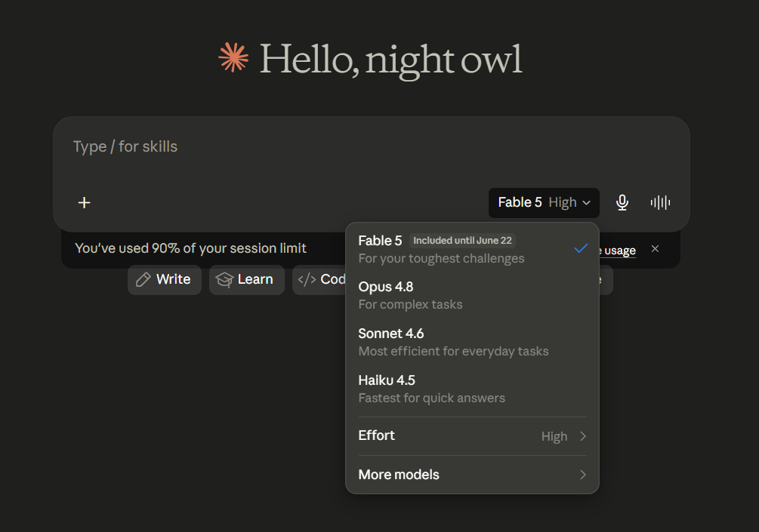The height and width of the screenshot is (532, 759).
Task: Expand the Effort submenu
Action: [473, 435]
